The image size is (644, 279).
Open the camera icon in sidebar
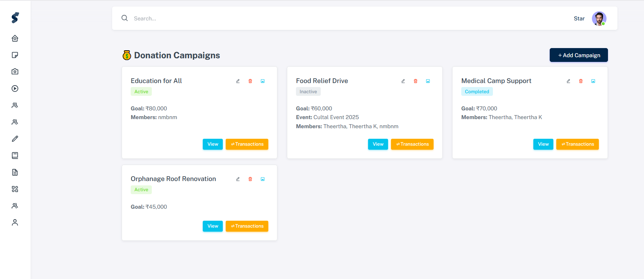(15, 72)
